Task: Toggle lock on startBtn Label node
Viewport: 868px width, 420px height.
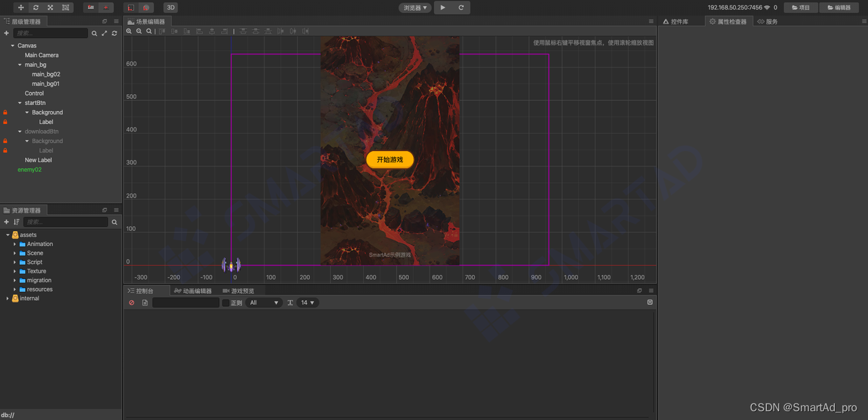Action: click(5, 122)
